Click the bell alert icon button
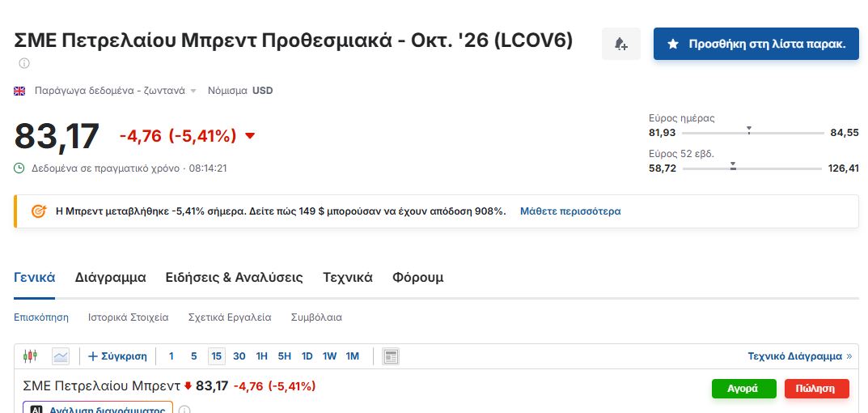Image resolution: width=868 pixels, height=413 pixels. pos(621,44)
